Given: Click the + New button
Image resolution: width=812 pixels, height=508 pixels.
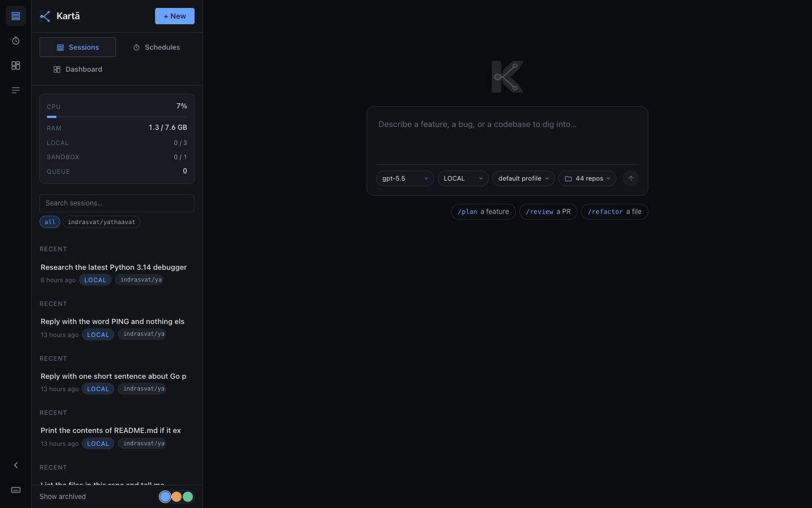Looking at the screenshot, I should click(175, 16).
